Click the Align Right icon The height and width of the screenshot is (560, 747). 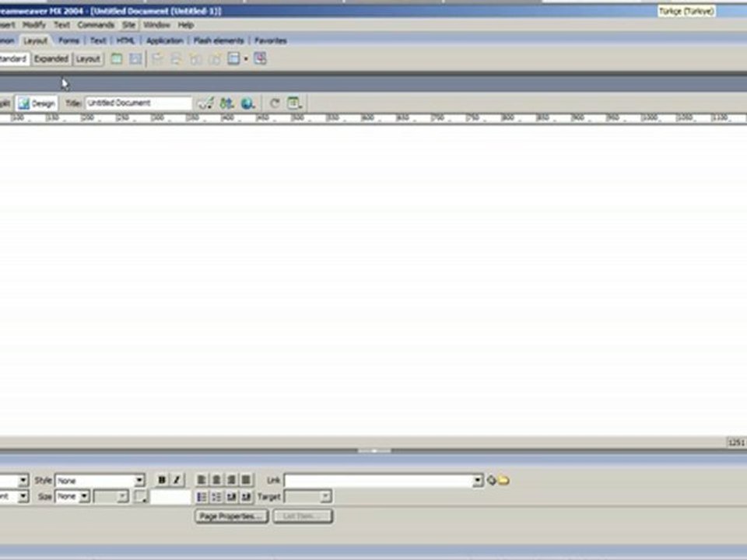point(231,480)
